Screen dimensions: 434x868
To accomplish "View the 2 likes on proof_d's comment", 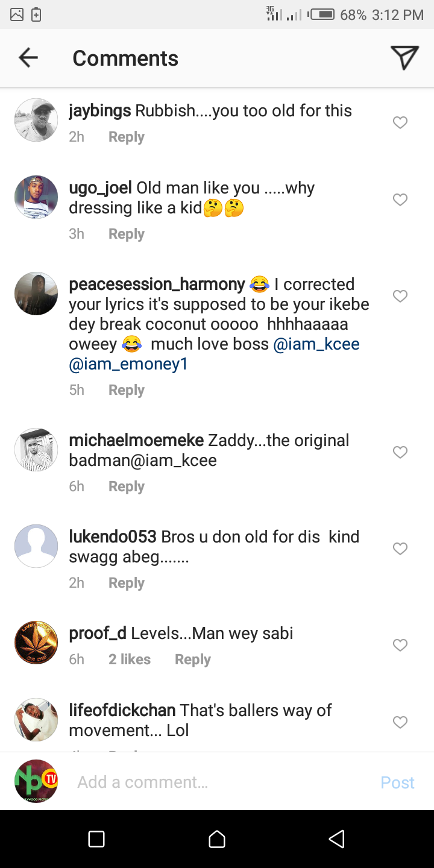I will tap(130, 659).
